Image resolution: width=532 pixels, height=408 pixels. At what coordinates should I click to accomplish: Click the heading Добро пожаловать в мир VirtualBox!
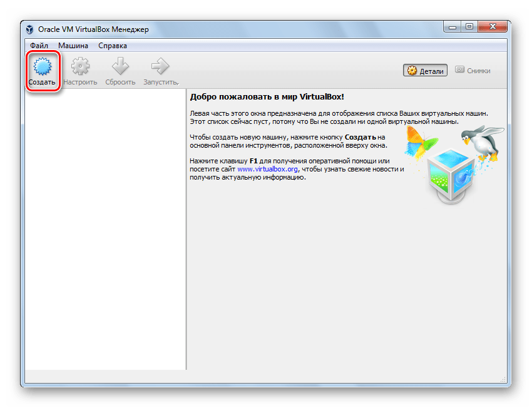(267, 96)
